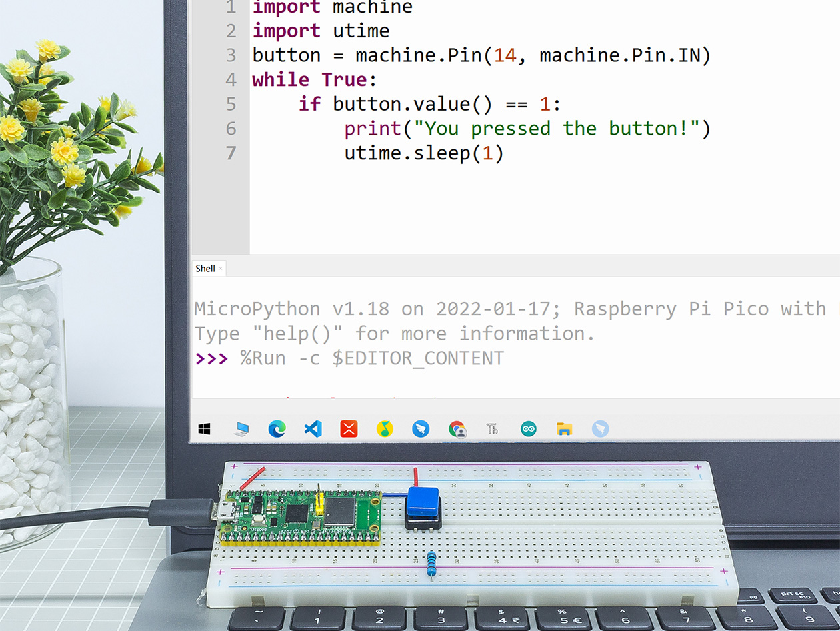Open the Windows Start menu

[x=205, y=430]
